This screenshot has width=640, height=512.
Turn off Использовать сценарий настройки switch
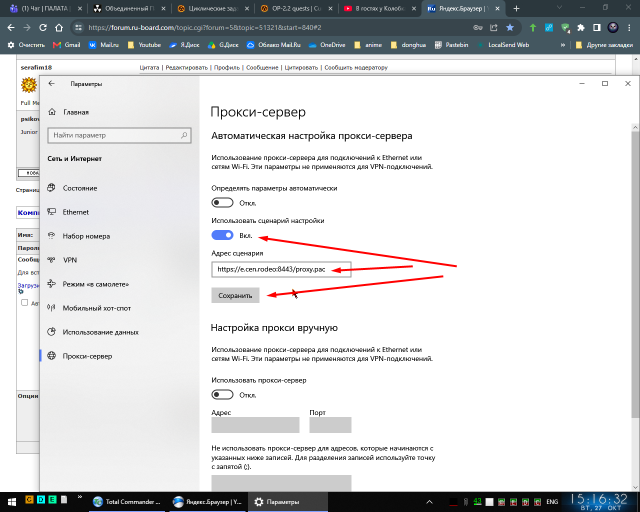pos(222,235)
